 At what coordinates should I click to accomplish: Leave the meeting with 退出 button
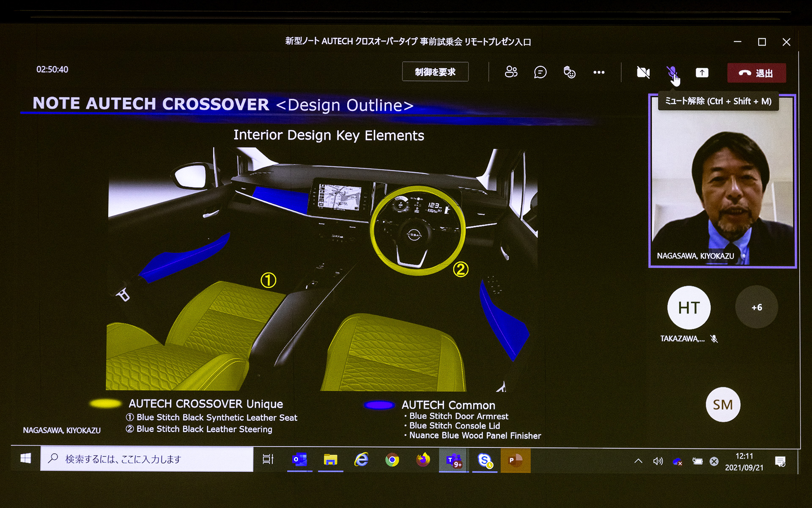pyautogui.click(x=756, y=73)
